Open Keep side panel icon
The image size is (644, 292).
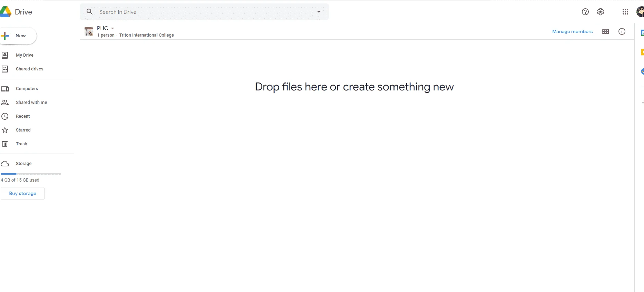tap(642, 52)
